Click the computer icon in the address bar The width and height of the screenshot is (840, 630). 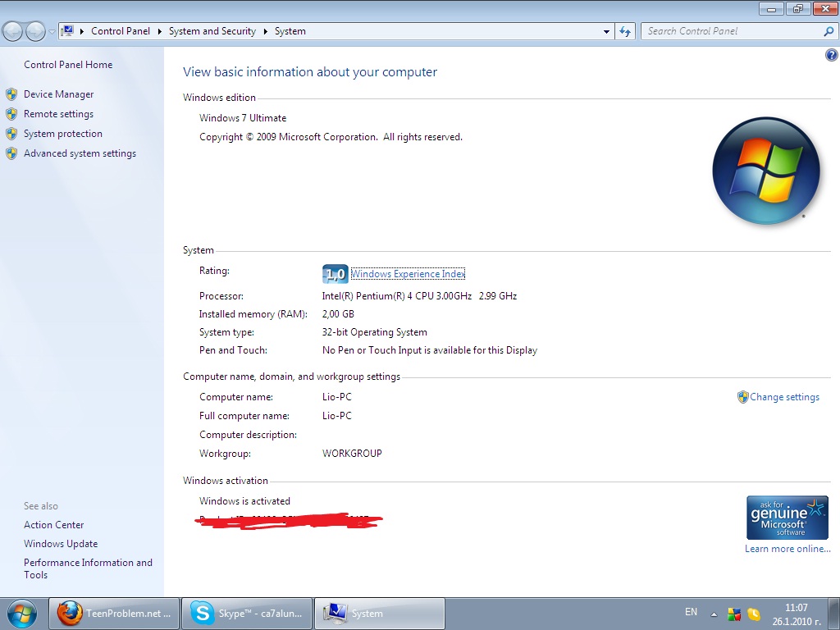[x=67, y=31]
